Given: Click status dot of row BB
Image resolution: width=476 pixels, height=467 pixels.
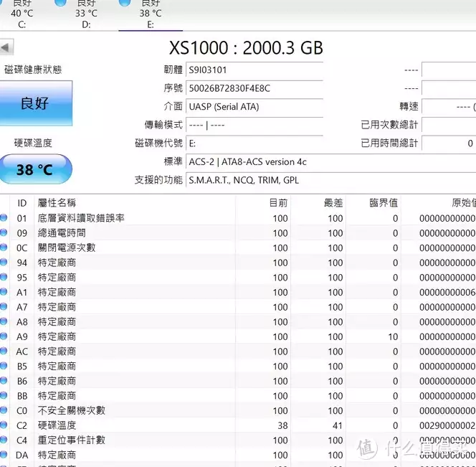Looking at the screenshot, I should point(4,395).
